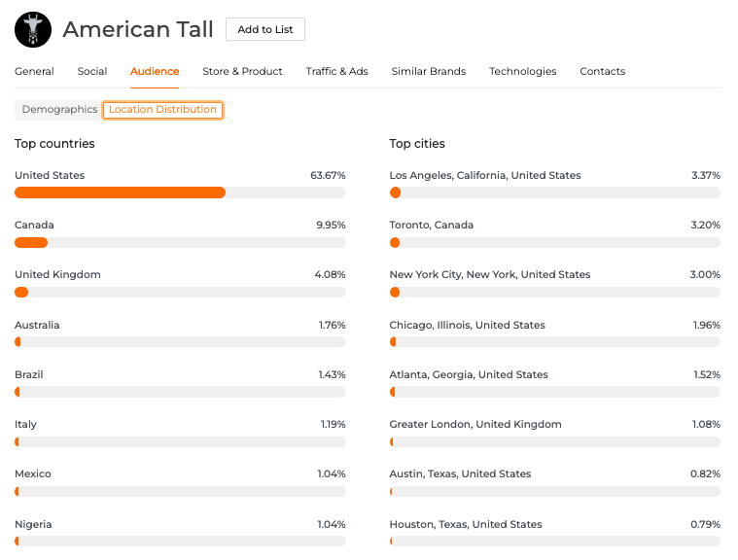The height and width of the screenshot is (560, 738).
Task: Select the Toronto, Canada city label
Action: [x=431, y=225]
